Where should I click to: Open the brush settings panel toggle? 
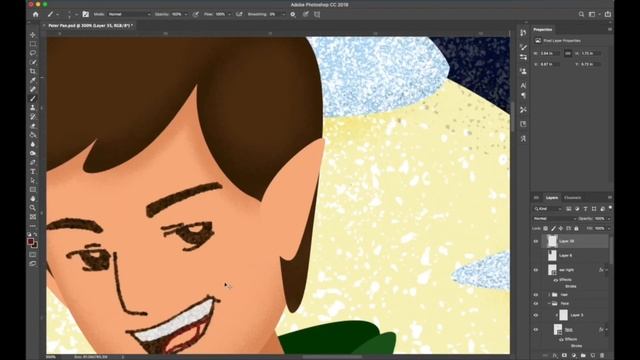point(85,14)
